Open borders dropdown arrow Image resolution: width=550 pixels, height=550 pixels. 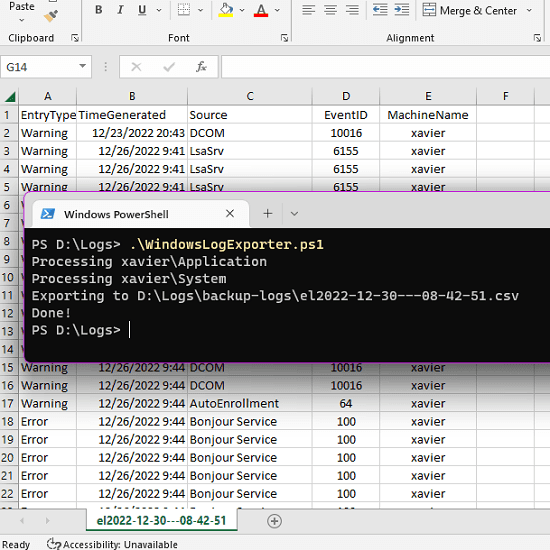coord(200,10)
